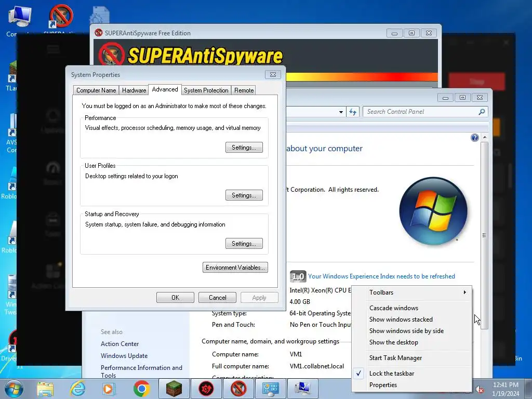The image size is (532, 399).
Task: Click the SUPERAntiSpyware logo banner
Action: [191, 55]
